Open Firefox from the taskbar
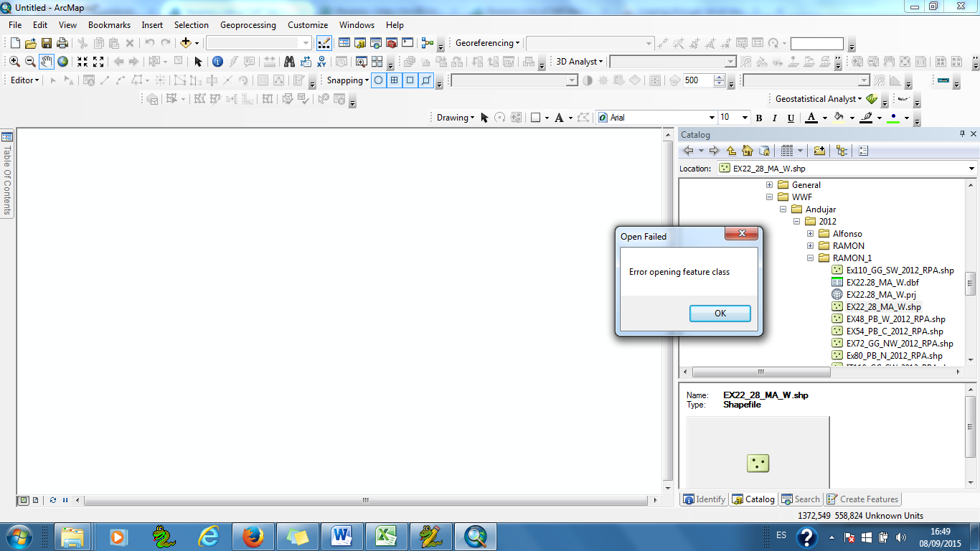Screen dimensions: 980x551 pos(253,537)
